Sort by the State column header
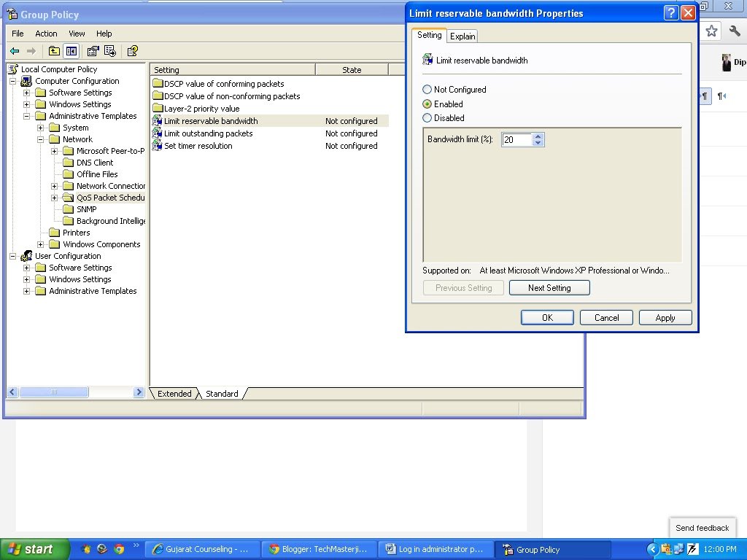 [352, 69]
